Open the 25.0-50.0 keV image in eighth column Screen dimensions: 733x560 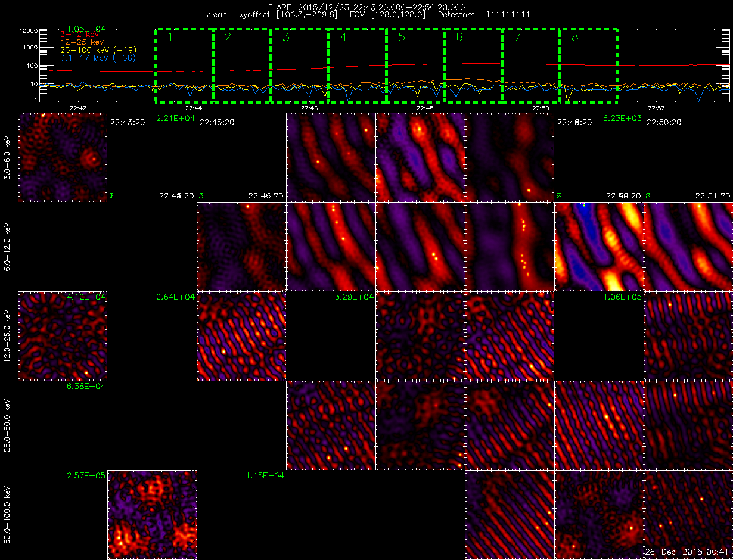click(688, 425)
